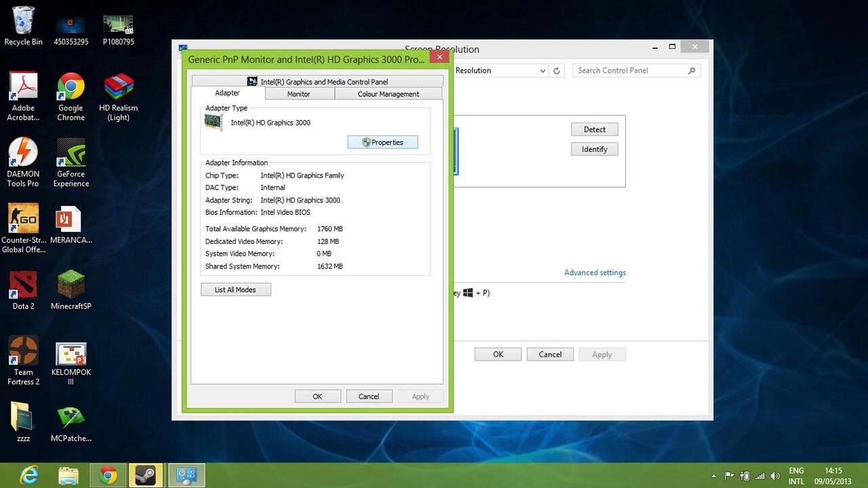Screen dimensions: 868x488
Task: Launch Dota 2 desktop shortcut
Action: pyautogui.click(x=23, y=290)
